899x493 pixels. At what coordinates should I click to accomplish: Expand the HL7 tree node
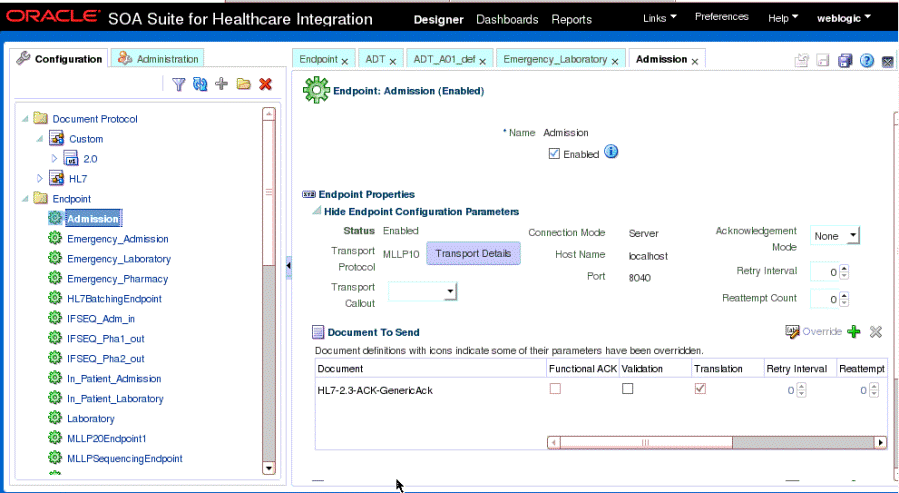pos(40,178)
